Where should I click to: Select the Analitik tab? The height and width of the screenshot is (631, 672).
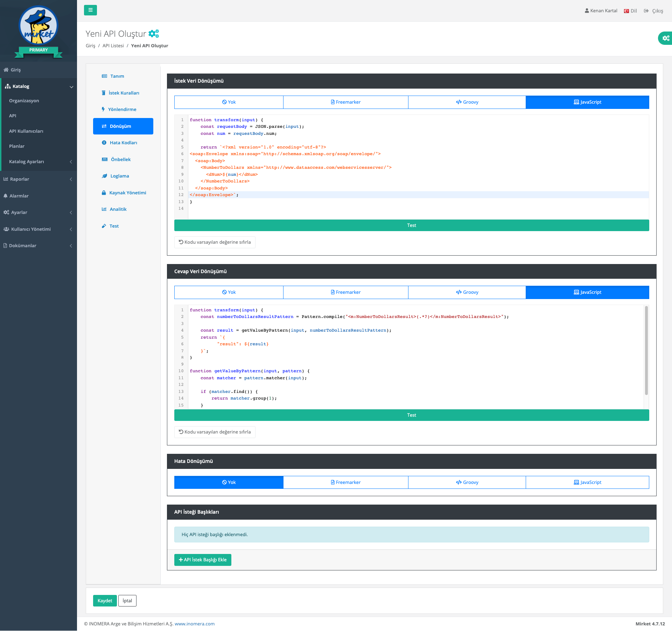coord(123,209)
